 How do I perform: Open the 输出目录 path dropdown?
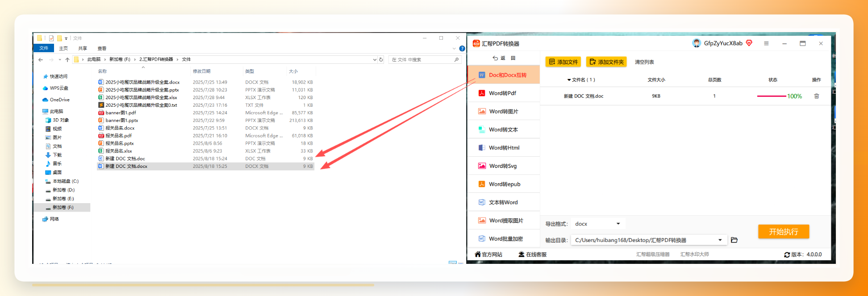click(x=720, y=240)
